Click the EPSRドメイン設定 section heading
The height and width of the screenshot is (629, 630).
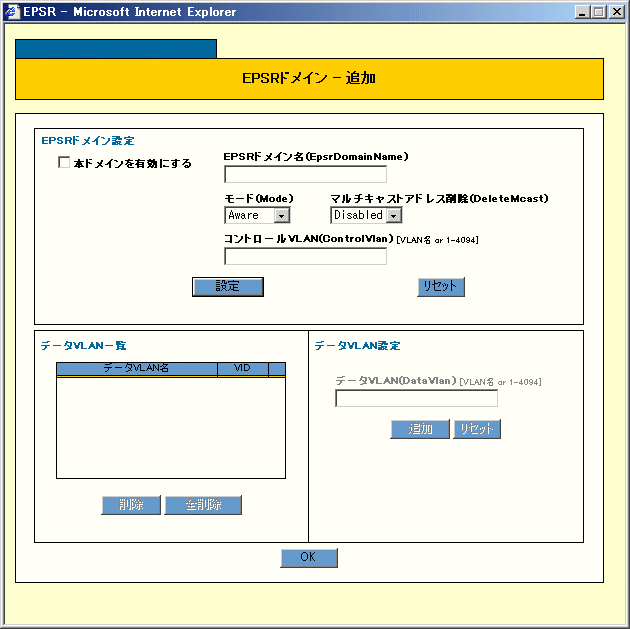coord(88,141)
